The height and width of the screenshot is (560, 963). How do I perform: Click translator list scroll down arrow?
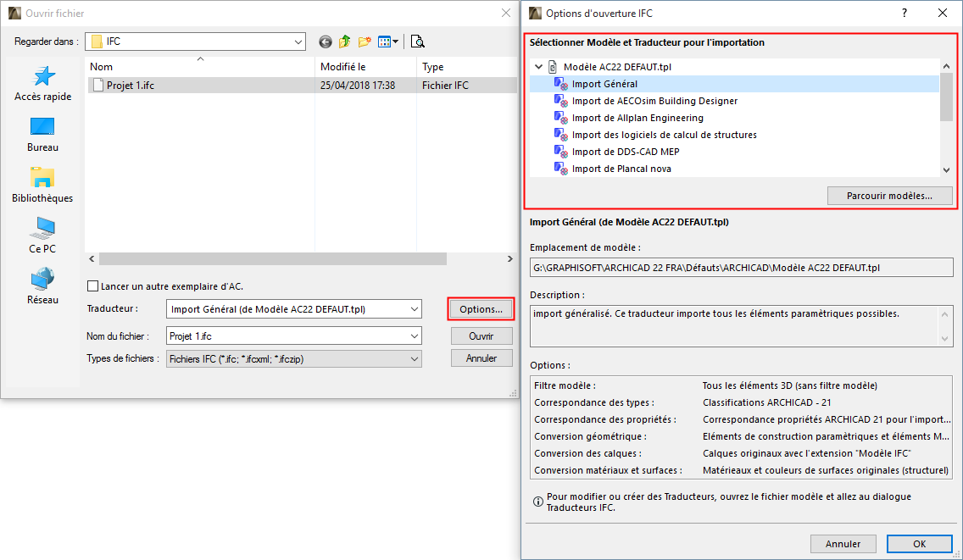point(946,170)
